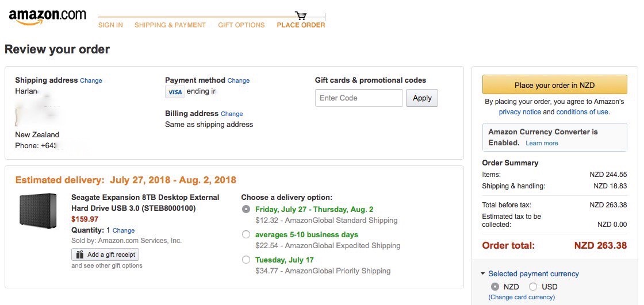Image resolution: width=644 pixels, height=305 pixels.
Task: Go to the Sign In step
Action: 110,25
